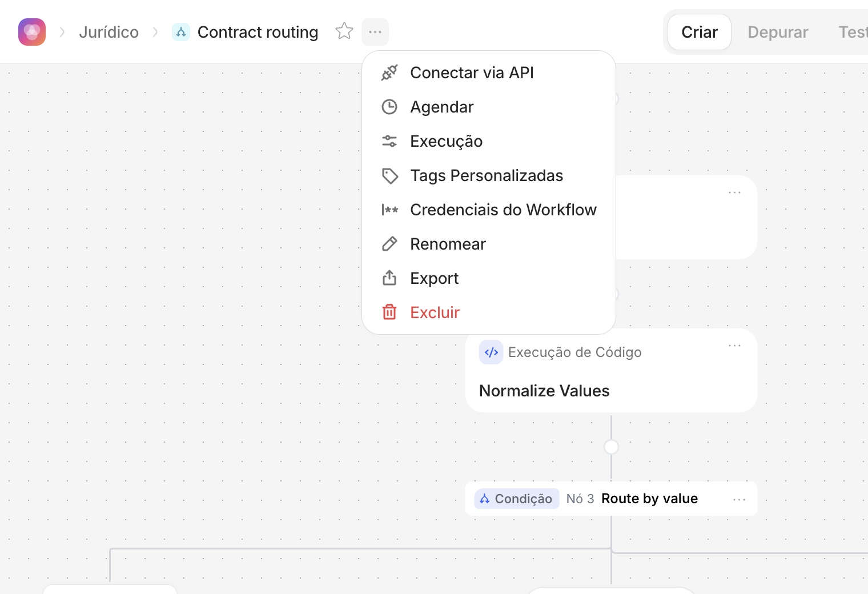Select the Normalize Values node title

click(x=544, y=391)
